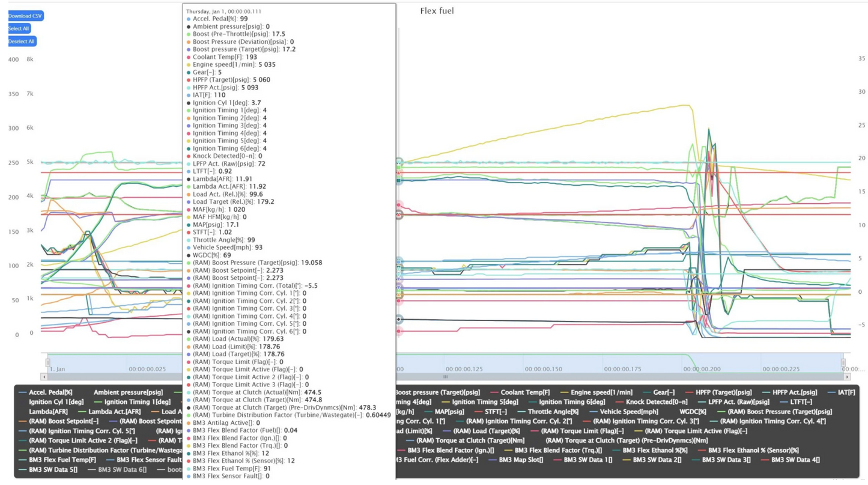Toggle Engine speed[1/min] legend entry
868x485 pixels.
click(602, 392)
